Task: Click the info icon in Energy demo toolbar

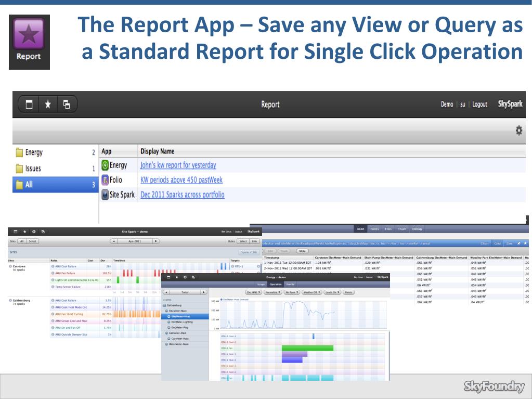Action: click(x=185, y=277)
